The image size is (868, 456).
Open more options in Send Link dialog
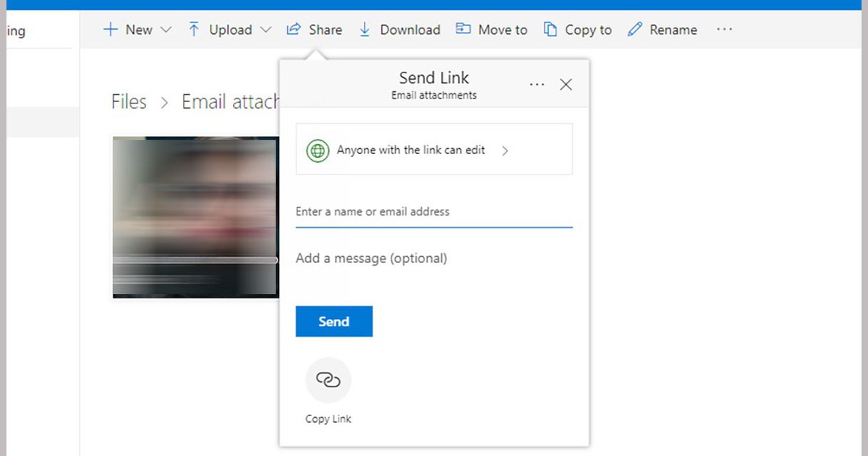point(537,85)
